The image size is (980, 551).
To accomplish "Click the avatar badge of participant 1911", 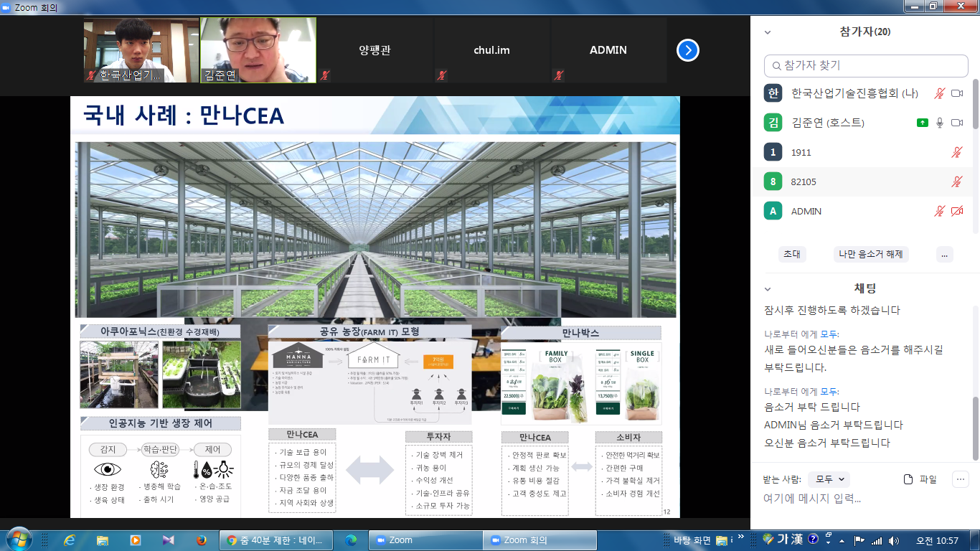I will coord(773,152).
